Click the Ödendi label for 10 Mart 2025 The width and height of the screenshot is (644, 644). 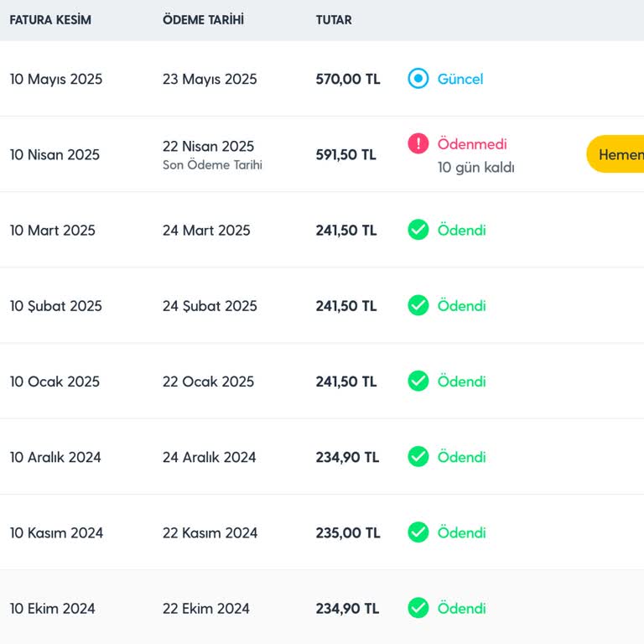click(462, 230)
